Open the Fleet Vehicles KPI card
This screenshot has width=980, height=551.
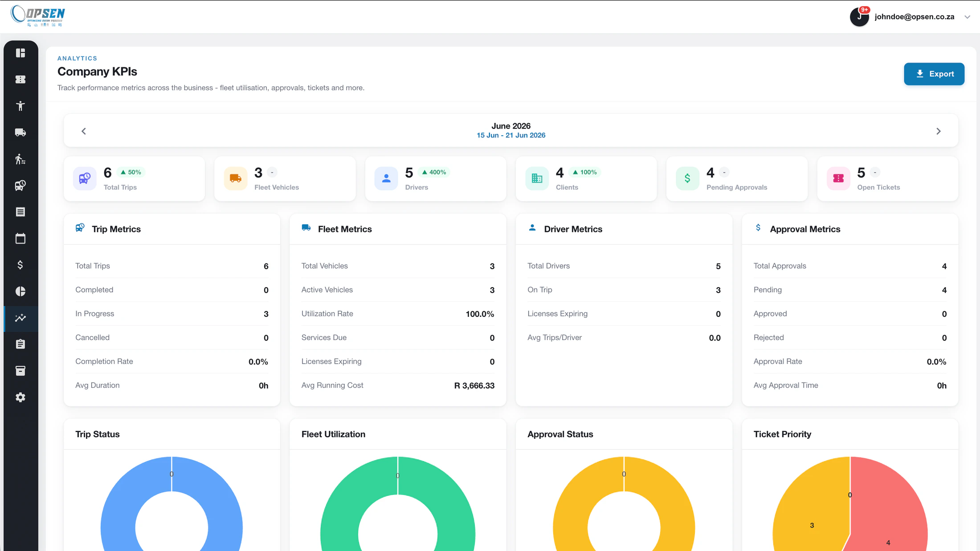click(x=285, y=178)
